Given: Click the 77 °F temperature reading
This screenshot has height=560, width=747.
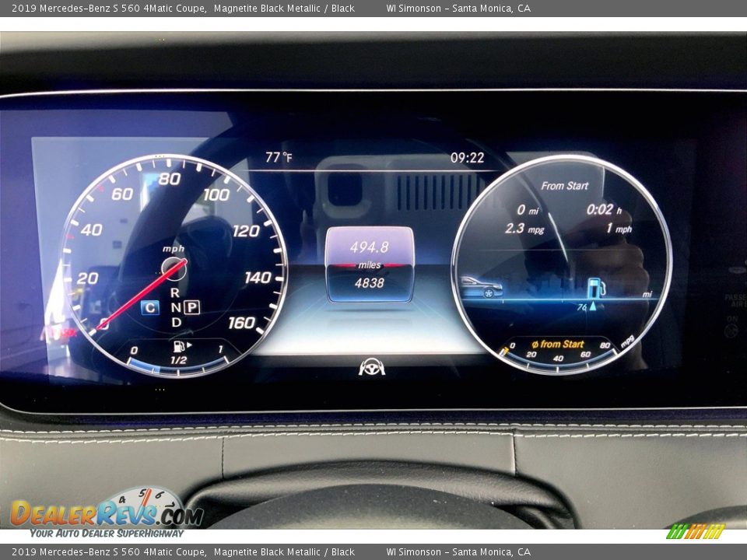Looking at the screenshot, I should (279, 157).
